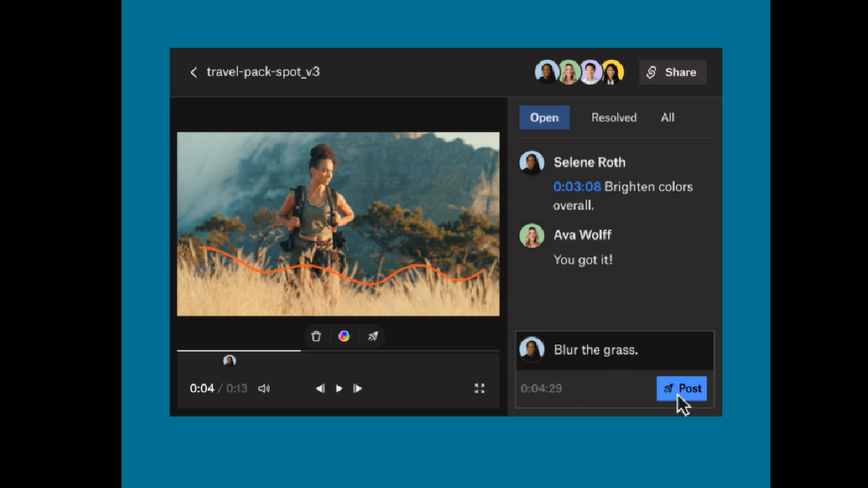The width and height of the screenshot is (868, 488).
Task: Go back using the chevron next to travel-pack-spot_v3
Action: pos(193,72)
